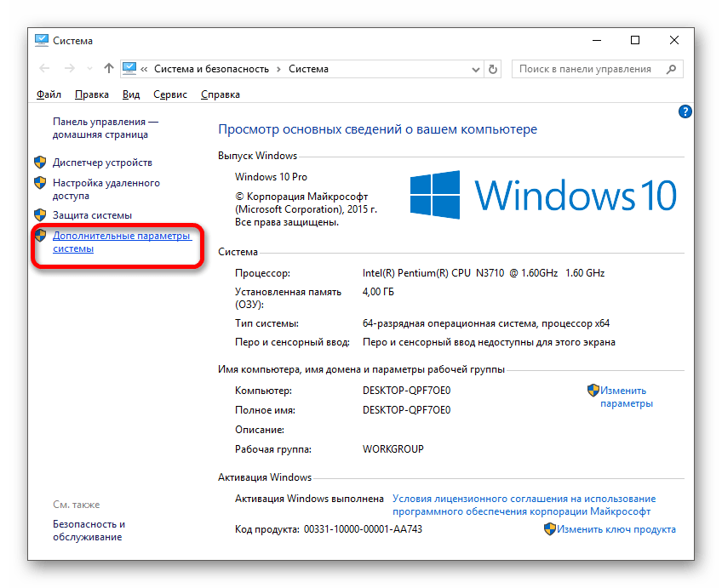
Task: Click the Forward navigation arrow
Action: coord(70,69)
